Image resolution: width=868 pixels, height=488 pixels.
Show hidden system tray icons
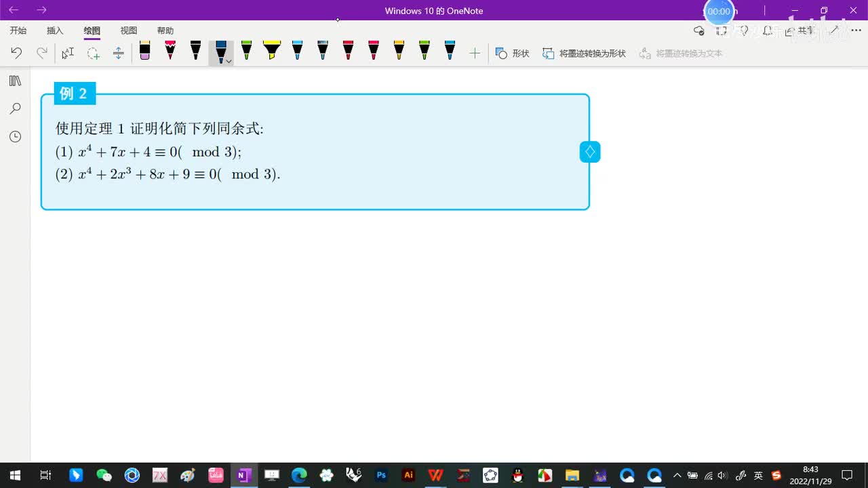[x=677, y=475]
